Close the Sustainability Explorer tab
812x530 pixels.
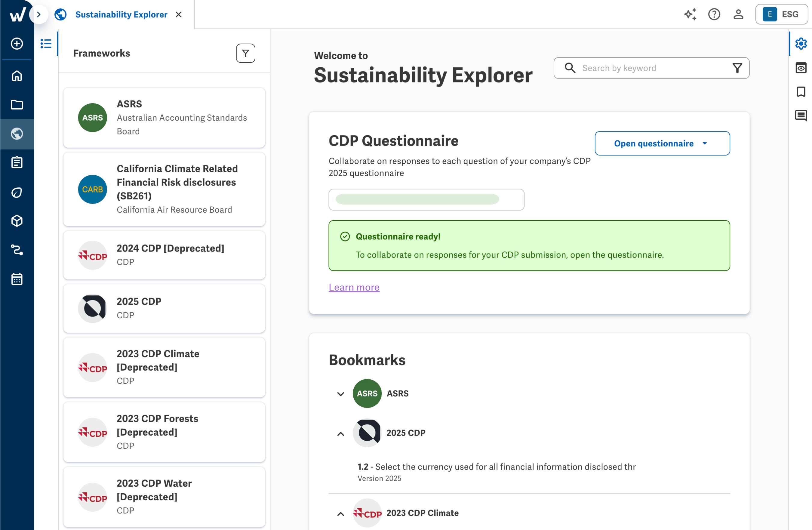point(178,14)
